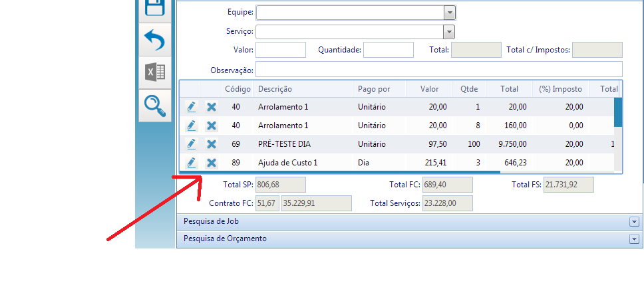Click the Total read-only field in form

coord(476,50)
